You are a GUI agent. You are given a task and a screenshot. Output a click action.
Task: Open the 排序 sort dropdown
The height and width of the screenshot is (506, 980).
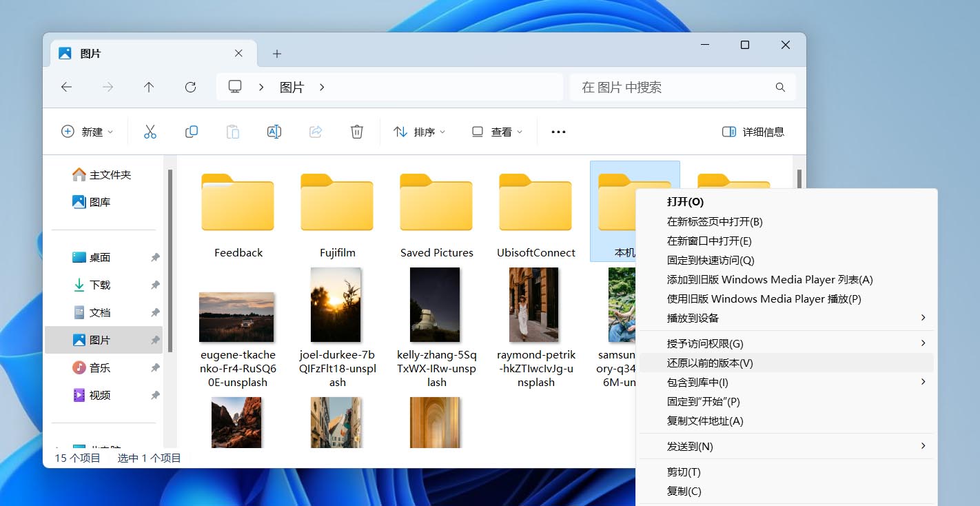(419, 132)
